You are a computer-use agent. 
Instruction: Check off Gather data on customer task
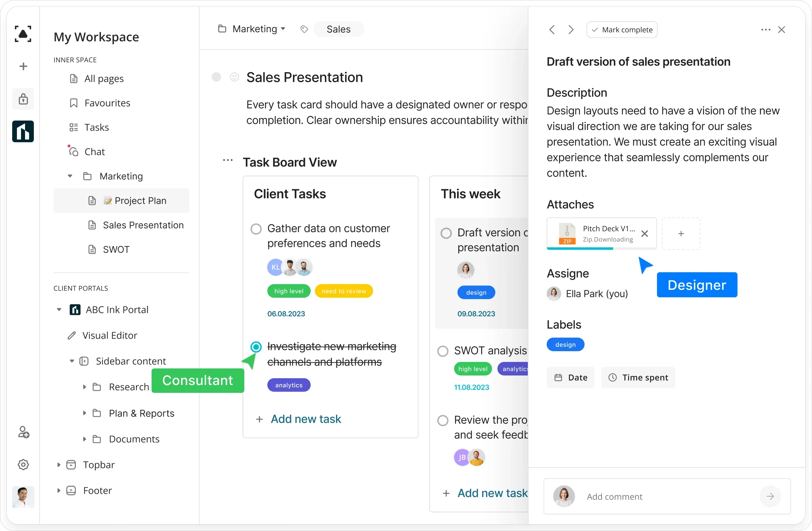[x=256, y=229]
